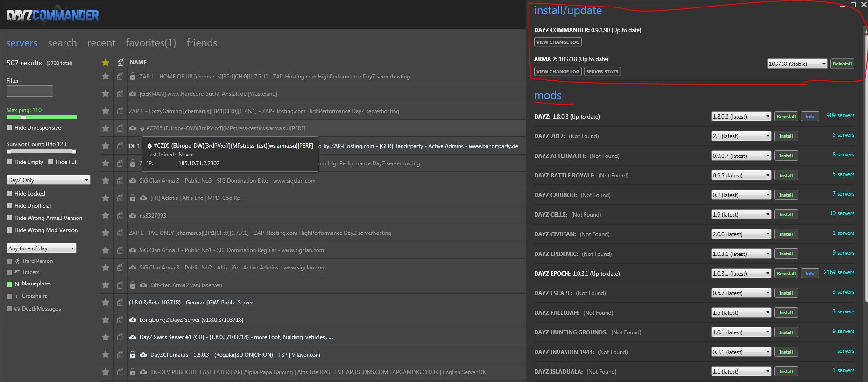Sort by the notes column header icon
This screenshot has height=382, width=868.
tap(120, 62)
